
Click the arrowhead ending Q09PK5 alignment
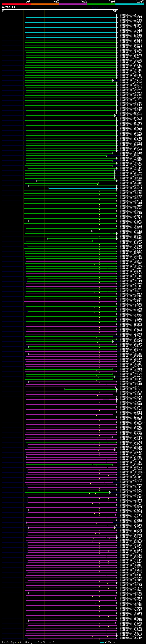coord(92,231)
